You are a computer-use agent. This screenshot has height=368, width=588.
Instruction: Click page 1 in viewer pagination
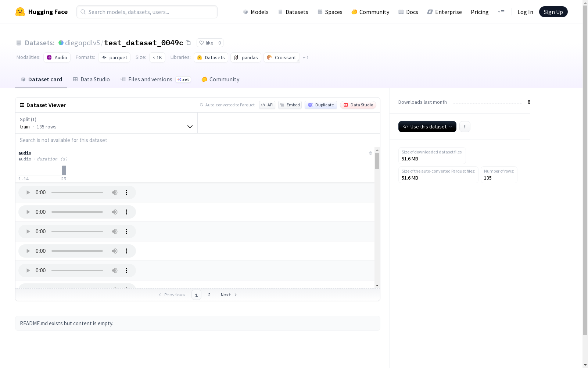(196, 295)
